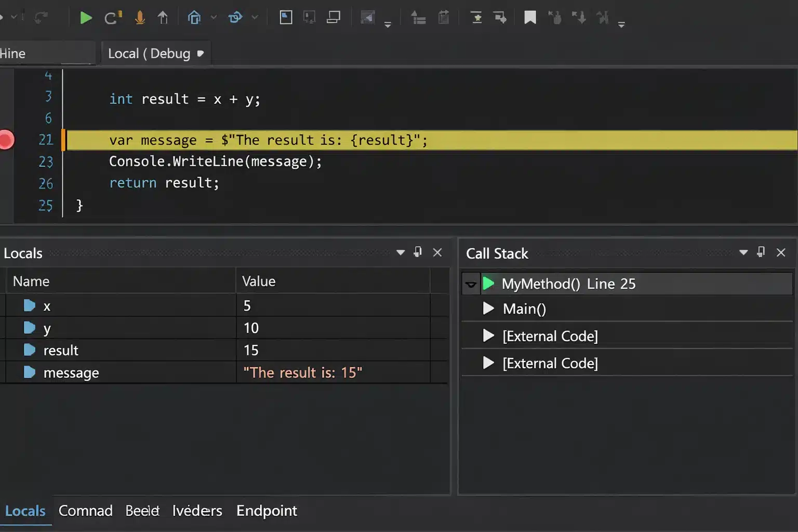The width and height of the screenshot is (798, 532).
Task: Switch to the Endpoint tab
Action: [x=267, y=511]
